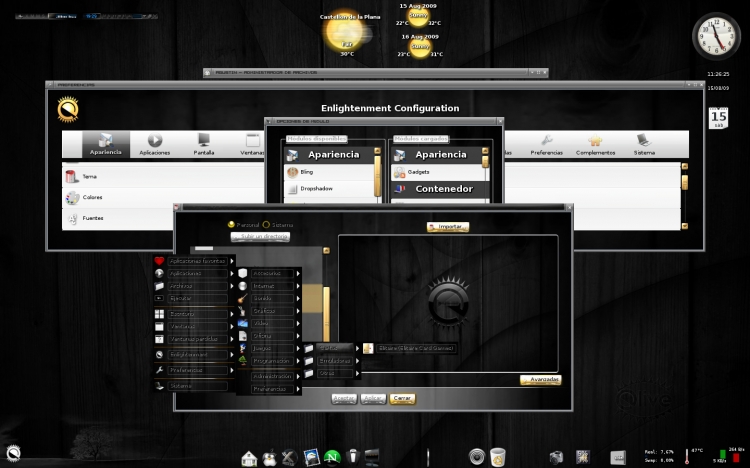This screenshot has height=468, width=750.
Task: Open Ventanas perdidas menu entry
Action: click(194, 339)
